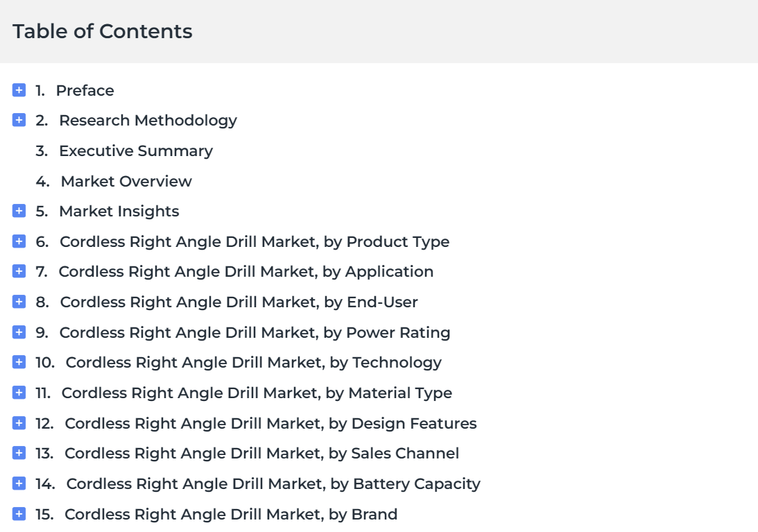Screen dimensions: 758x532
Task: Click the Table of Contents heading
Action: point(103,31)
